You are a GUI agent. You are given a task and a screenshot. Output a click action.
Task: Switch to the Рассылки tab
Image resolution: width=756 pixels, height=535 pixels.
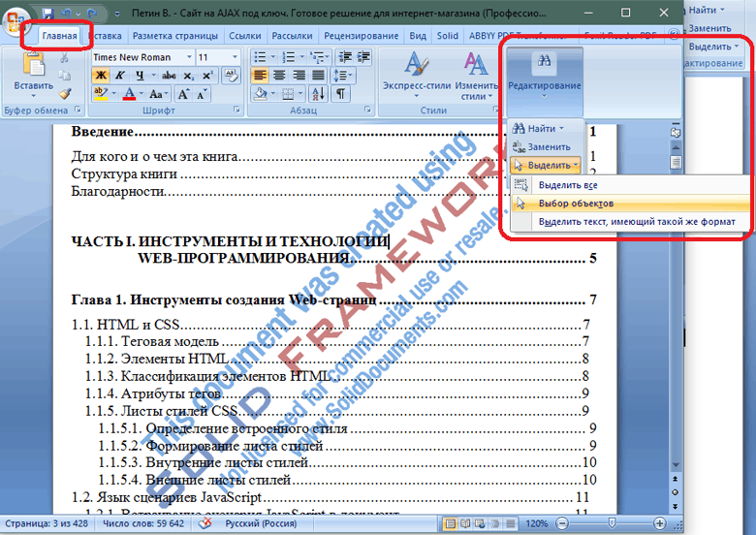[292, 36]
